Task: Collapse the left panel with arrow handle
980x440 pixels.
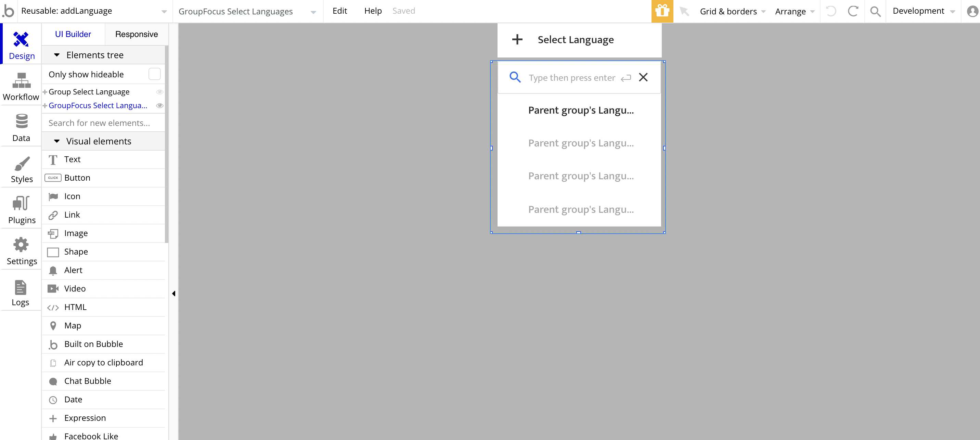Action: click(173, 293)
